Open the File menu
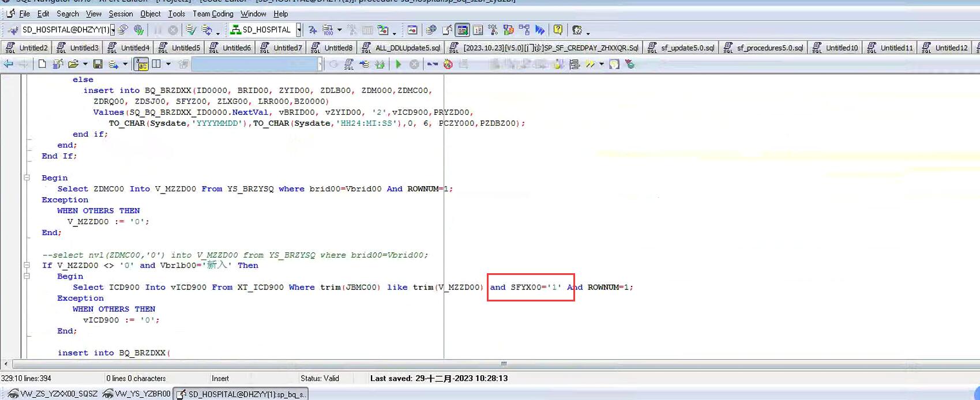 tap(24, 14)
